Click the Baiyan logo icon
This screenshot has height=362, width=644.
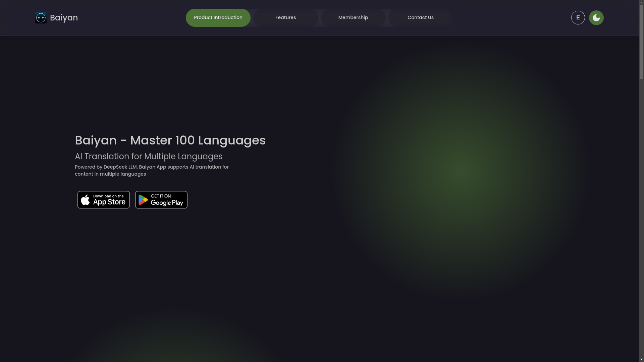pos(41,18)
